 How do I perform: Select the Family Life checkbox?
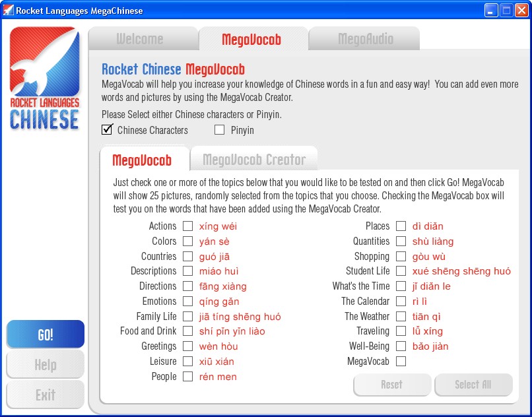[187, 316]
